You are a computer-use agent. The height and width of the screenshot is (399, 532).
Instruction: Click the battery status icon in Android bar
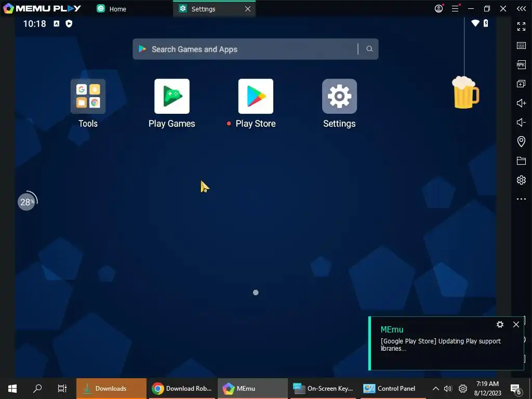[486, 23]
